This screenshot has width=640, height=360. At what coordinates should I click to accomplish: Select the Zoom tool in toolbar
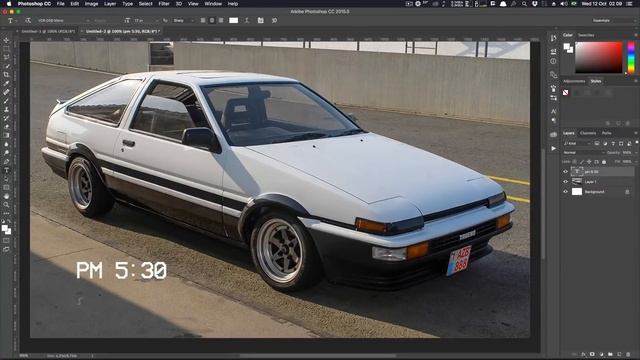[6, 205]
